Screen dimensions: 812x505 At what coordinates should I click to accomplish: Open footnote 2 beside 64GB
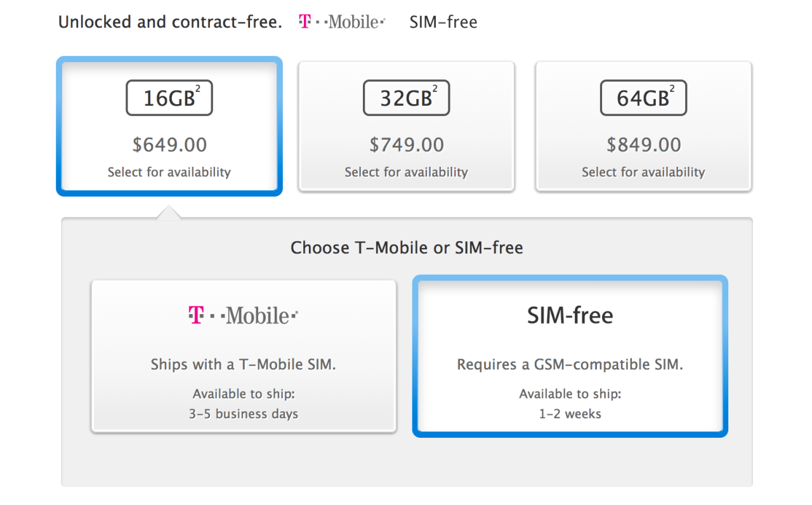[x=672, y=90]
